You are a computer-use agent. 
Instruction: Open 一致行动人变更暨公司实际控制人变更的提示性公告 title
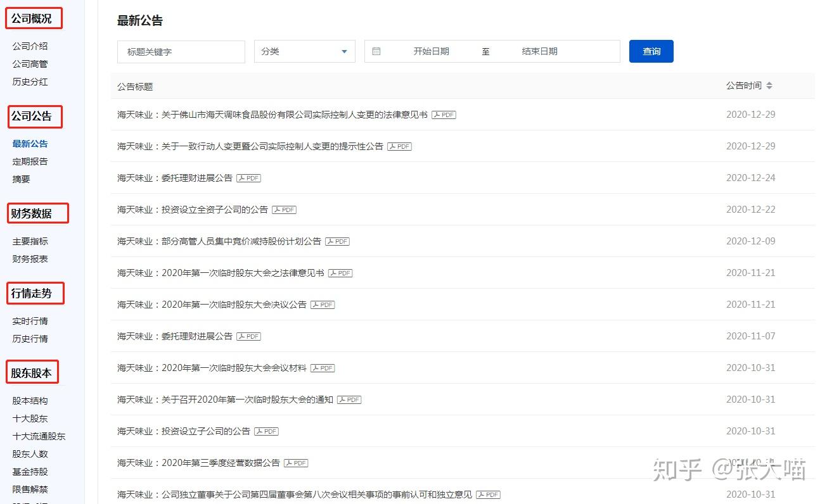point(250,146)
